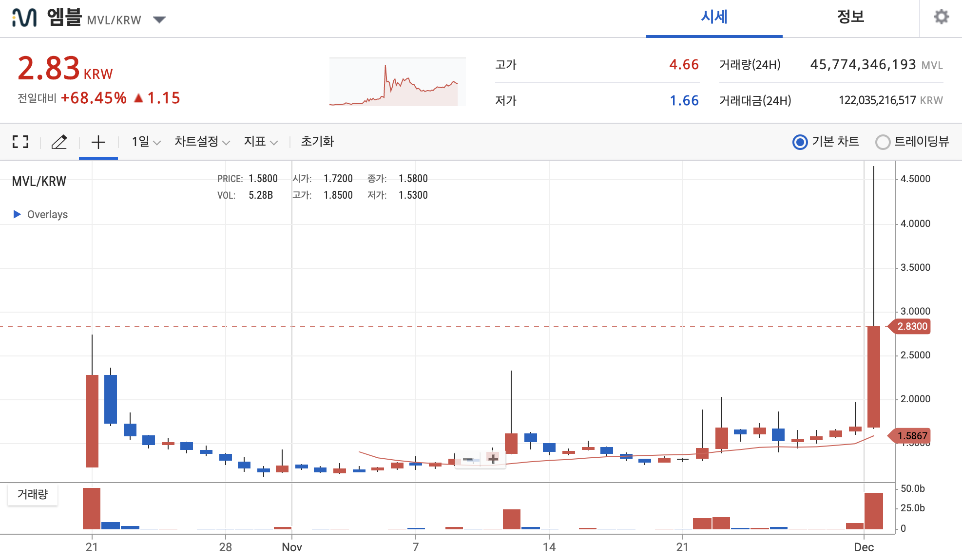Click the red up-triangle price change indicator
This screenshot has height=560, width=962.
pyautogui.click(x=138, y=98)
